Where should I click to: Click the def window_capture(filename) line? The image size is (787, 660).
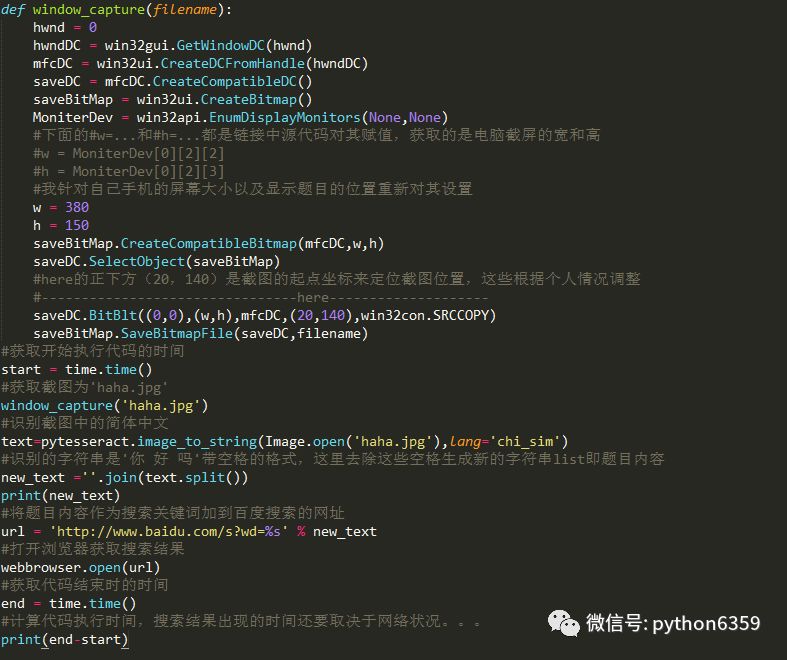coord(116,10)
